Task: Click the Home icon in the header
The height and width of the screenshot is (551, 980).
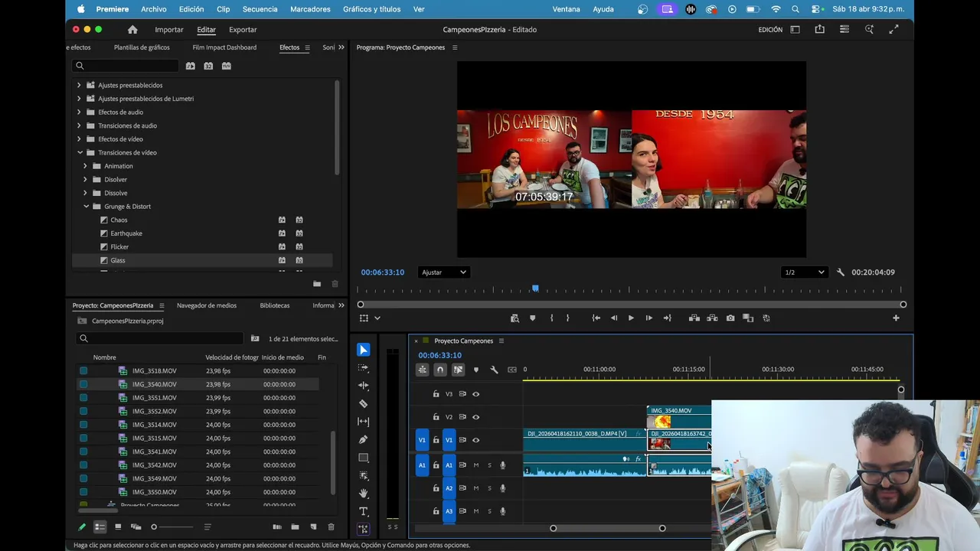Action: [132, 30]
